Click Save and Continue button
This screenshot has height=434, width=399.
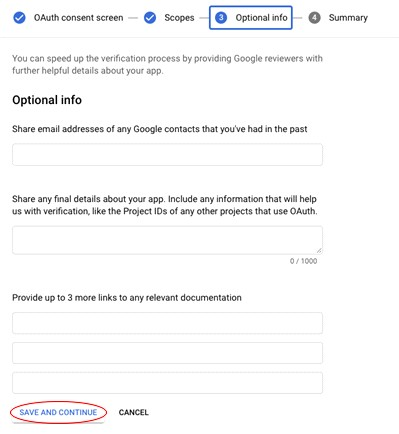coord(58,412)
